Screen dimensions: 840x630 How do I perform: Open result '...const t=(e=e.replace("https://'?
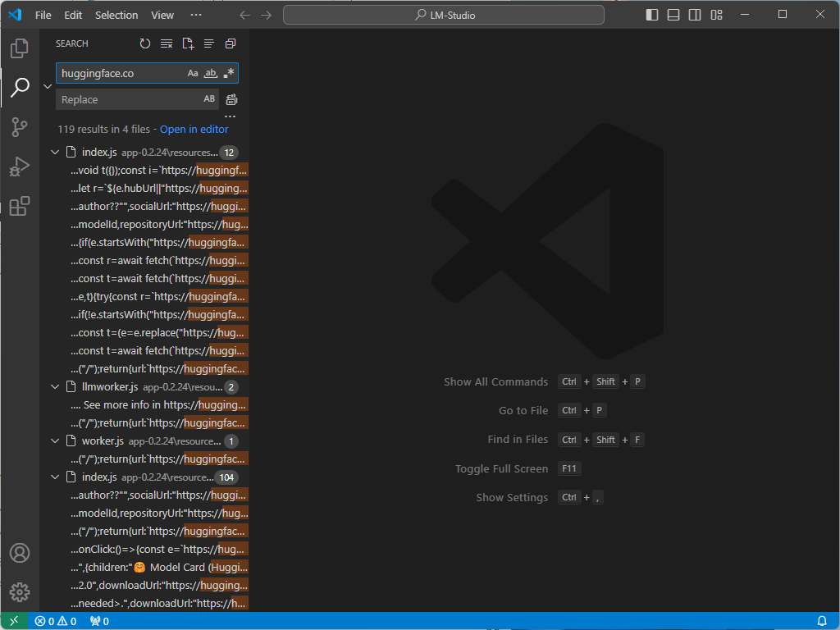coord(159,333)
